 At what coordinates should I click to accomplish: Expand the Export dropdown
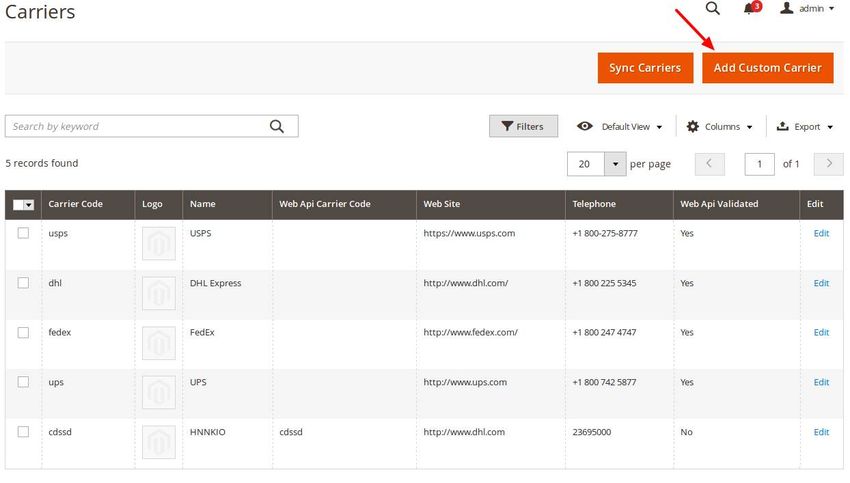click(x=804, y=126)
